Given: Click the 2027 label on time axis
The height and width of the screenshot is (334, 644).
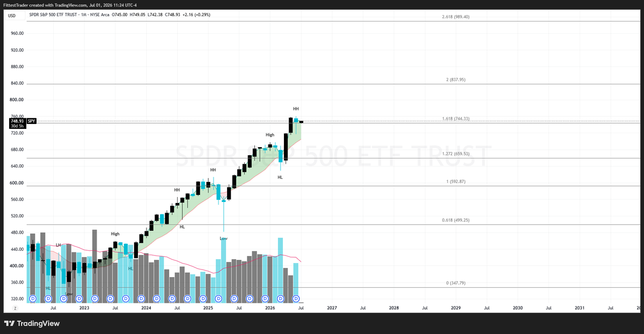Looking at the screenshot, I should click(332, 308).
